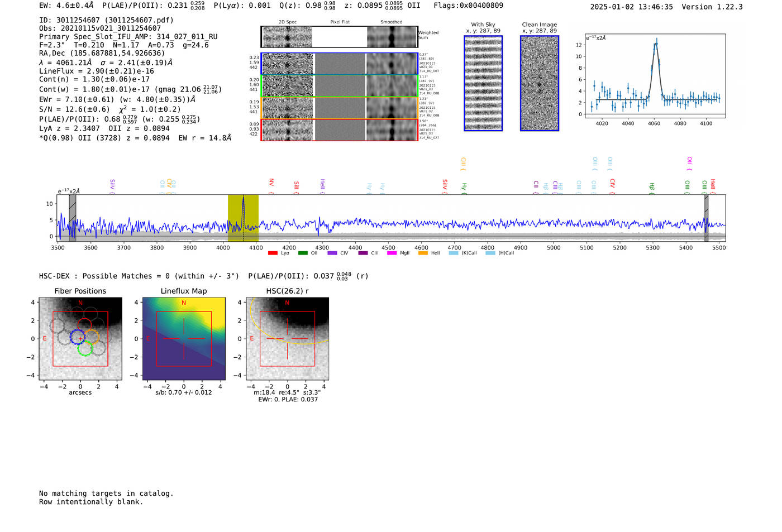Click the yellow highlighted line region near 4061Å
The image size is (782, 532).
click(x=243, y=218)
